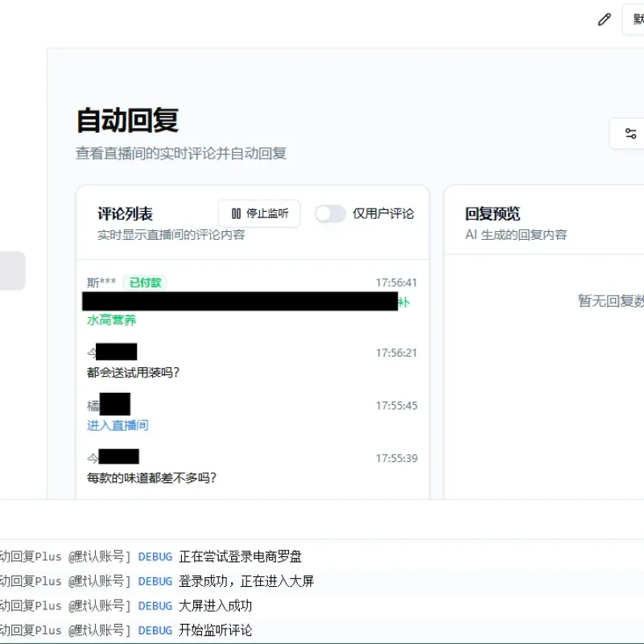
Task: Click the 回复预览 panel title
Action: click(493, 213)
